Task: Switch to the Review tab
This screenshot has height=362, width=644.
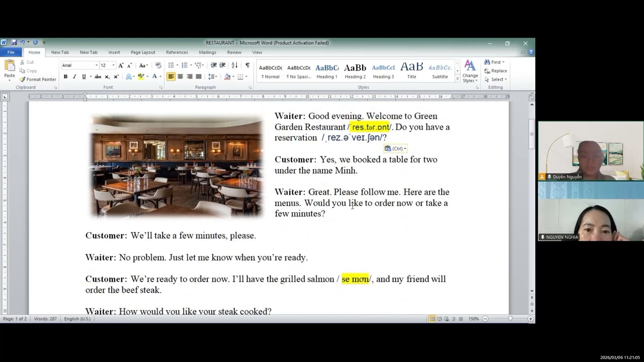Action: tap(234, 52)
